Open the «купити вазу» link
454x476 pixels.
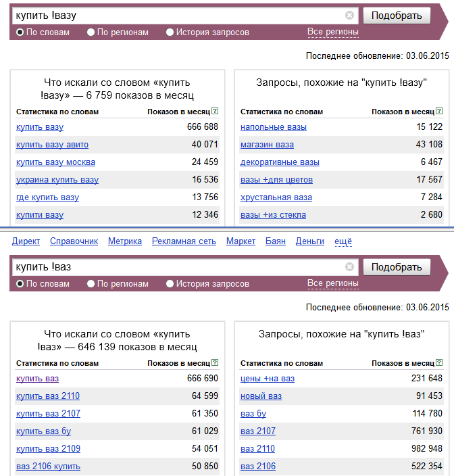coord(40,215)
